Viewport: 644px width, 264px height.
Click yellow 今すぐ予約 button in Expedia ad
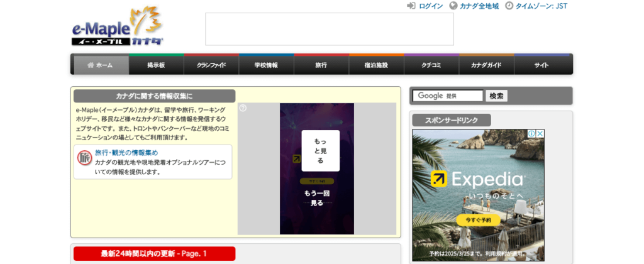tap(478, 220)
